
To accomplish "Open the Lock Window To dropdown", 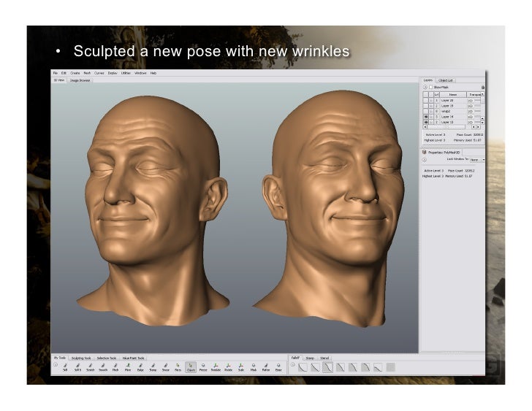I will 476,159.
